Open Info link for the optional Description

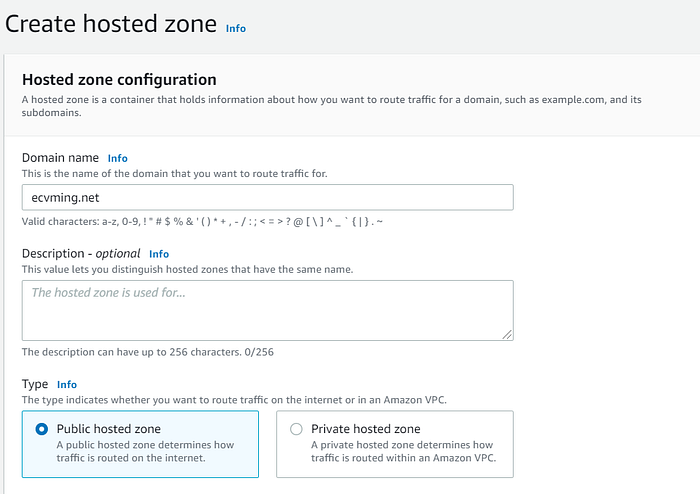(x=159, y=254)
